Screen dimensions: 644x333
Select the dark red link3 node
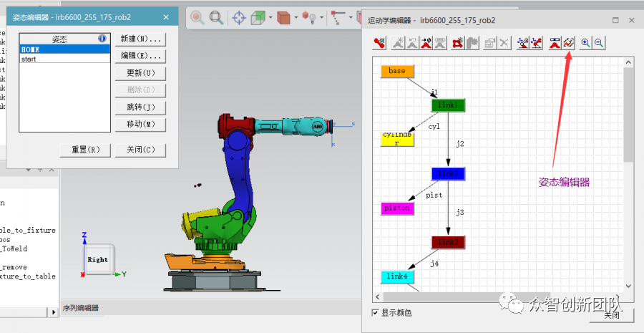click(x=448, y=242)
